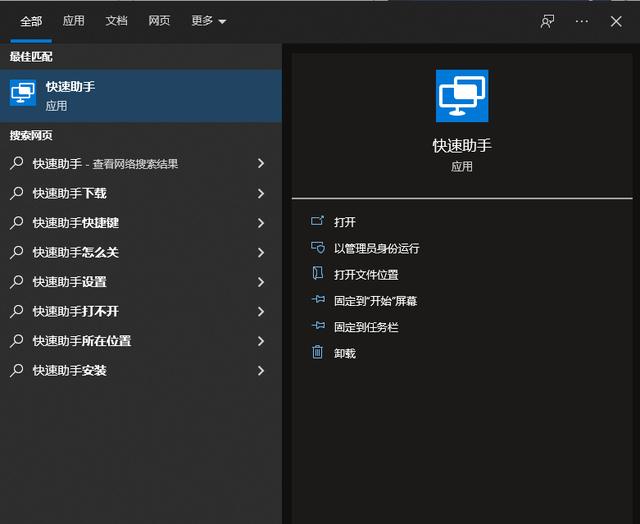Open 快速助手打不开 search suggestion
This screenshot has height=524, width=640.
[x=76, y=311]
